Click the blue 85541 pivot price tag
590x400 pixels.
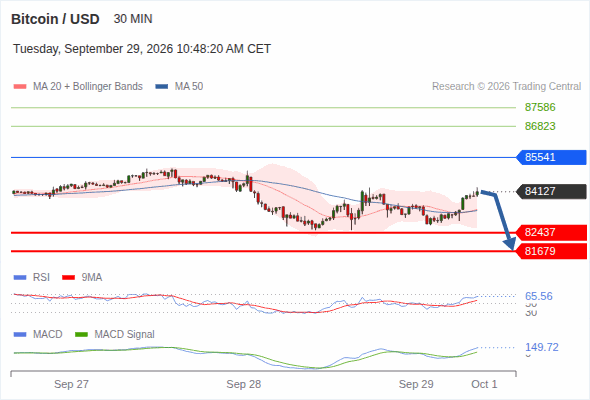coord(552,157)
